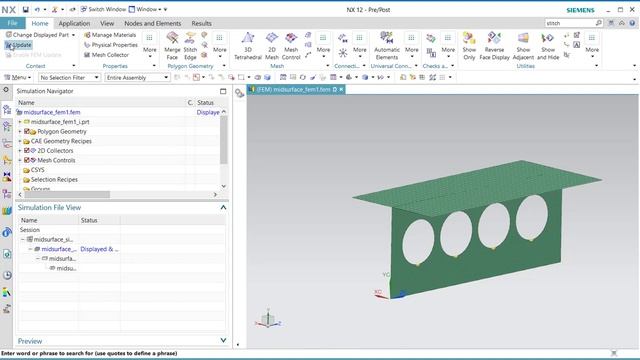Viewport: 640px width, 360px height.
Task: Click the resource bar settings gear icon
Action: pos(6,90)
